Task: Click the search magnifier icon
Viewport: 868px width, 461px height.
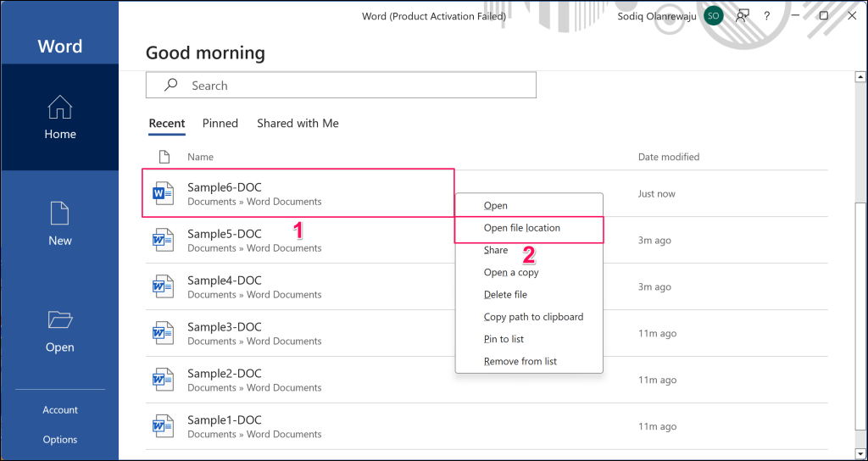Action: [170, 86]
